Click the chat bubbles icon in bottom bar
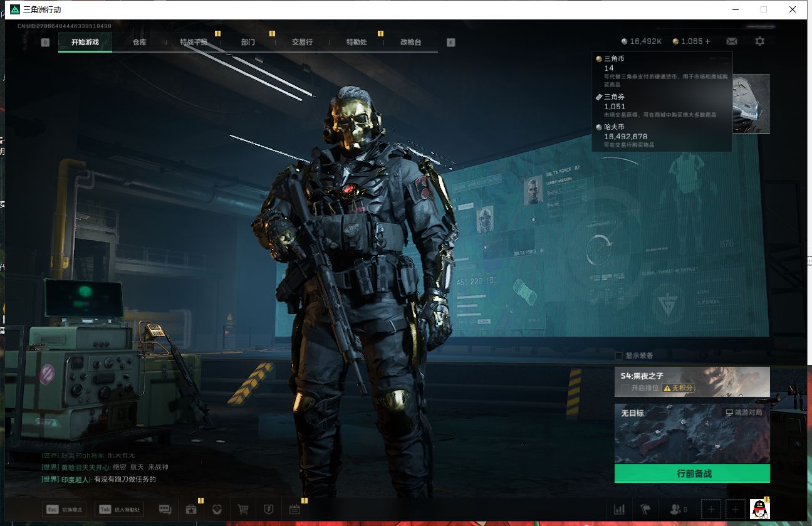 (165, 509)
